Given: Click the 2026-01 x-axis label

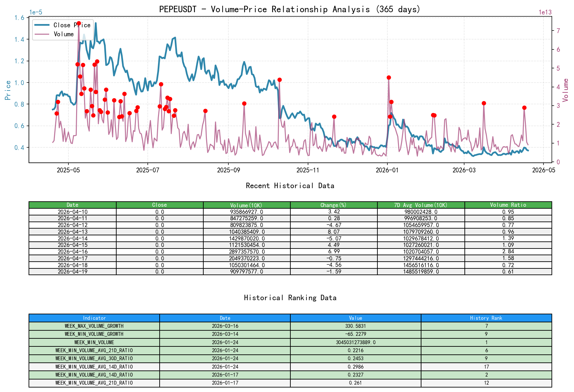Looking at the screenshot, I should tap(387, 170).
